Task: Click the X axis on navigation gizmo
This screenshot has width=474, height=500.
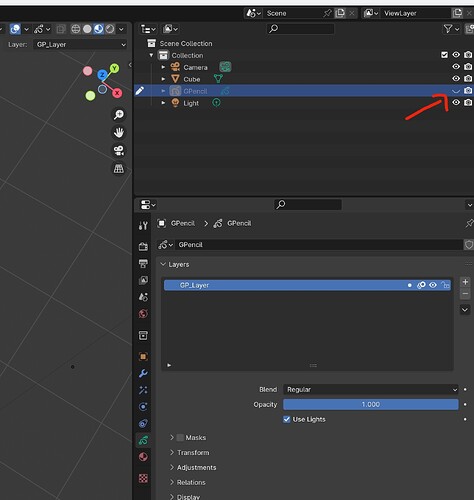Action: (117, 93)
